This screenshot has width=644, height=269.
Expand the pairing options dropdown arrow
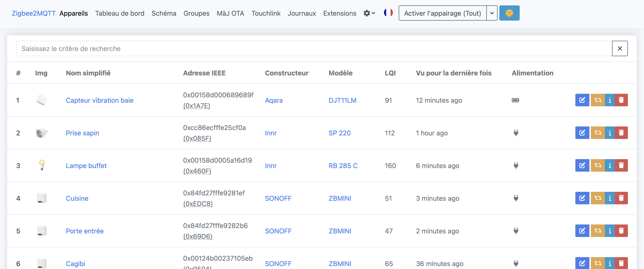coord(492,13)
